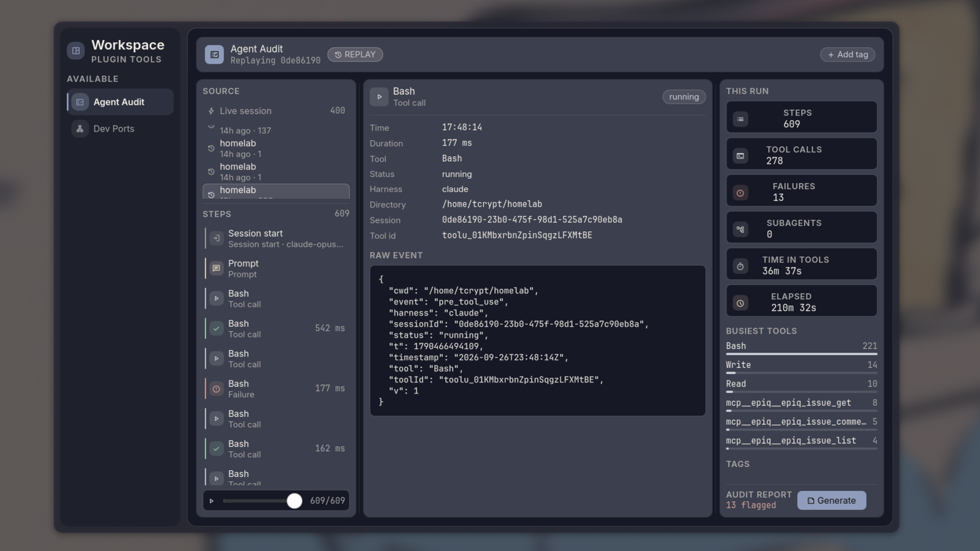The image size is (980, 551).
Task: Click the STEPS stat card icon
Action: (x=741, y=119)
